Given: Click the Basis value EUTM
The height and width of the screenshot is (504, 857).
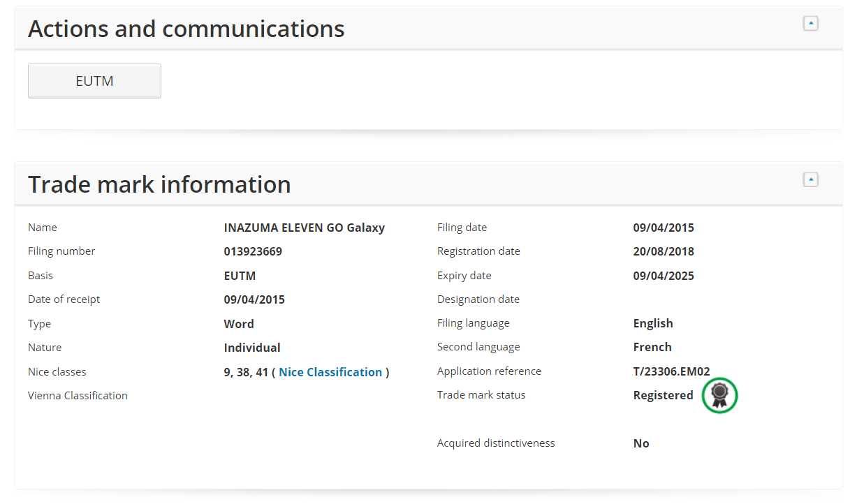Looking at the screenshot, I should tap(240, 276).
